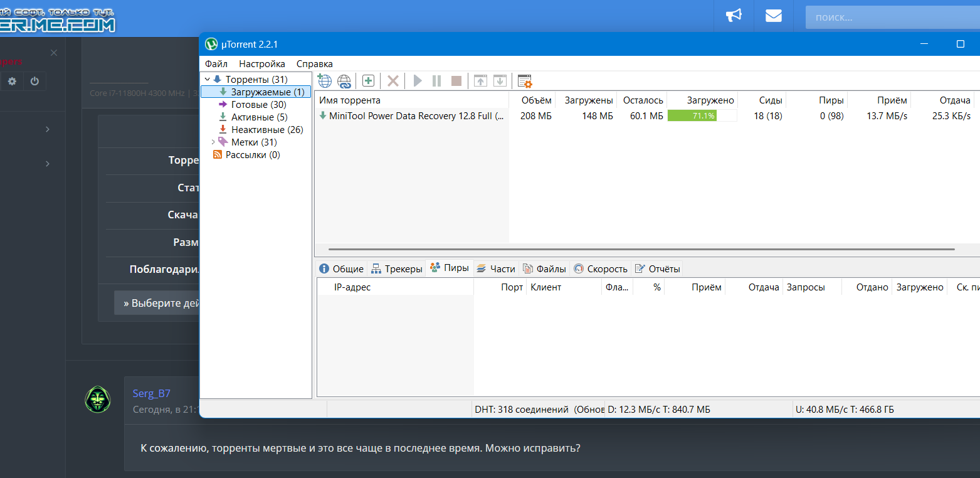Click the Move Down Queue arrow icon
The width and height of the screenshot is (980, 478).
(500, 81)
